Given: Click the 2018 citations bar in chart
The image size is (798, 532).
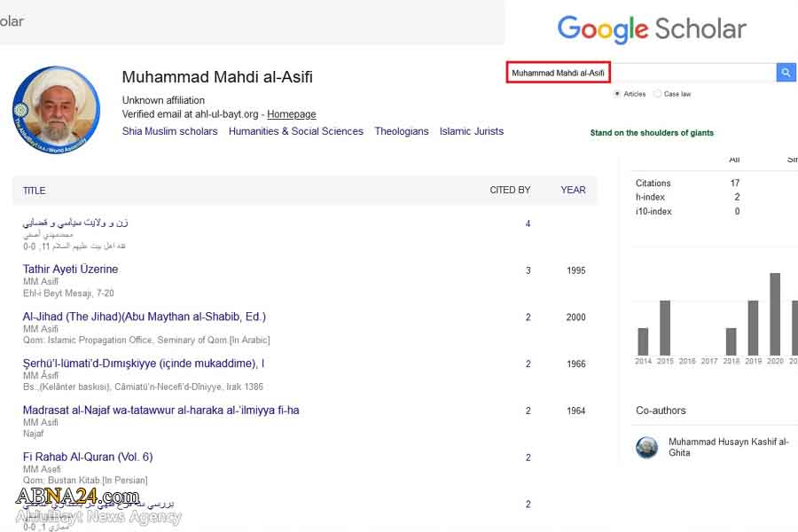Looking at the screenshot, I should [731, 341].
